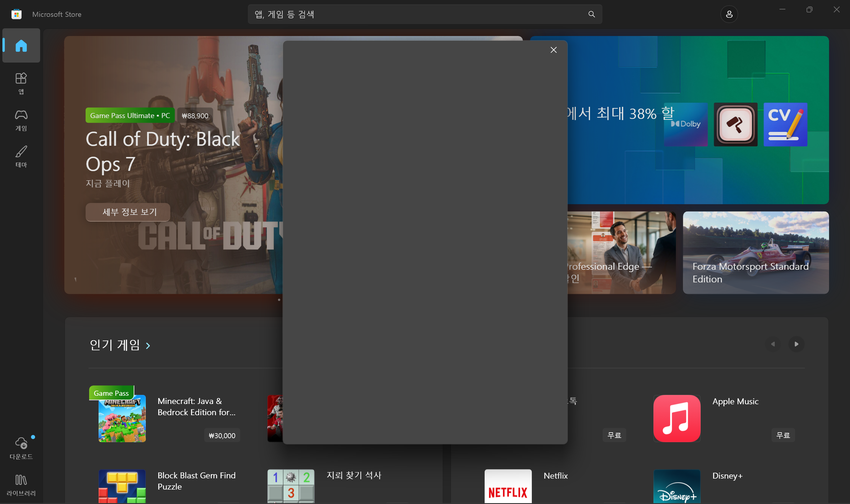This screenshot has height=504, width=850.
Task: Open the user account profile button
Action: 729,14
